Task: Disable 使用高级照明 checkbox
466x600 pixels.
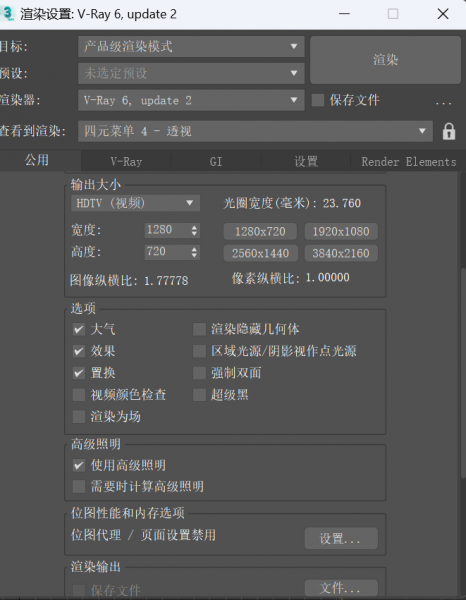Action: tap(79, 465)
